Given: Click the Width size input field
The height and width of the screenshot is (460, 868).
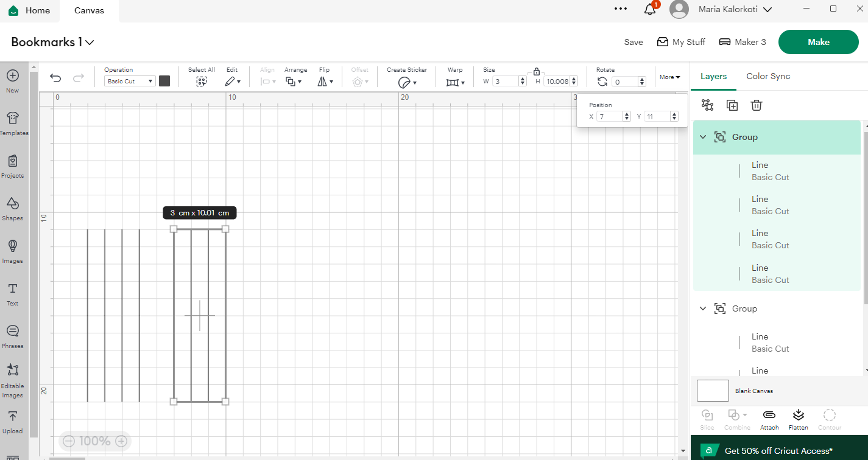Looking at the screenshot, I should point(506,82).
